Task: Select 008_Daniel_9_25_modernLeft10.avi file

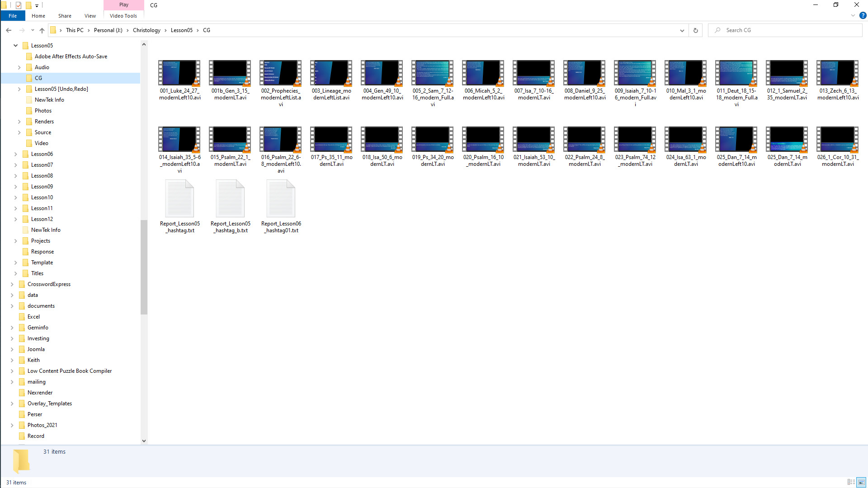Action: click(585, 80)
